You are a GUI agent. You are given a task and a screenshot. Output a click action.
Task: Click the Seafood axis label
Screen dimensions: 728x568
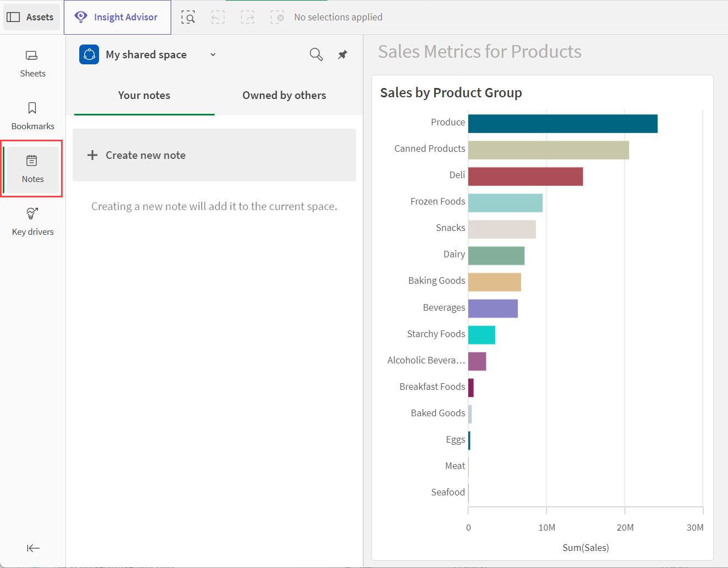pyautogui.click(x=448, y=492)
